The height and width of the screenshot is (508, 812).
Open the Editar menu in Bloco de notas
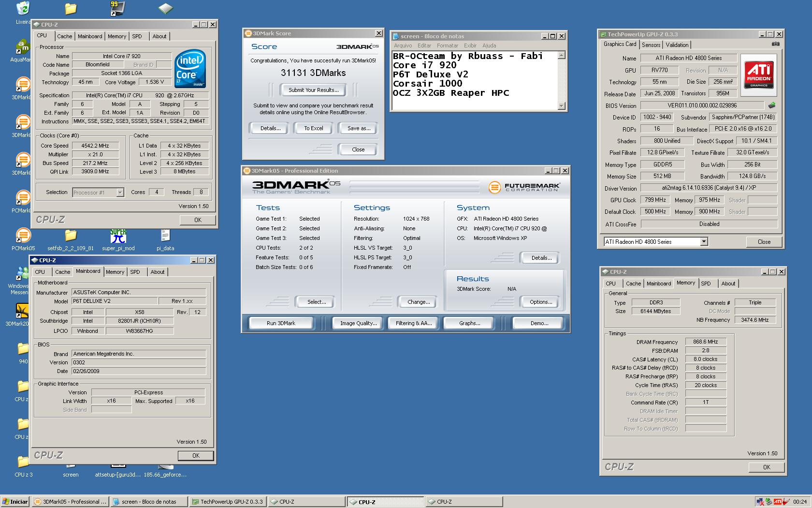(x=424, y=45)
